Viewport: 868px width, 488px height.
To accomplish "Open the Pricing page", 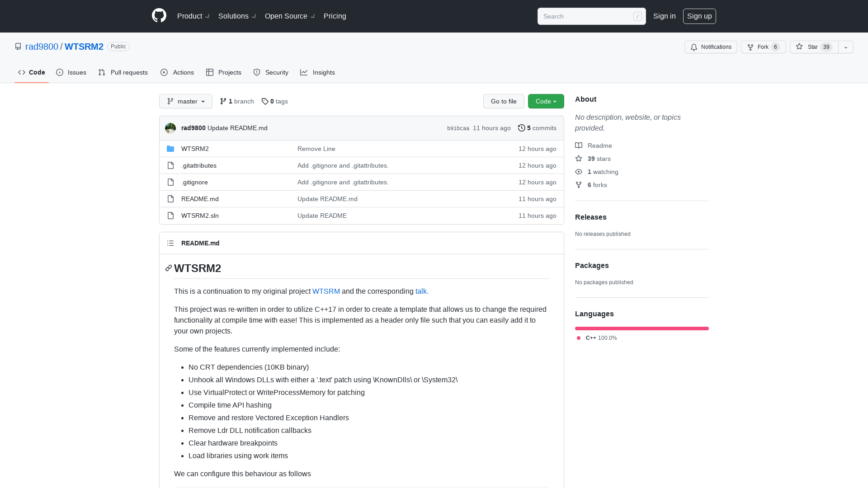I will click(335, 16).
